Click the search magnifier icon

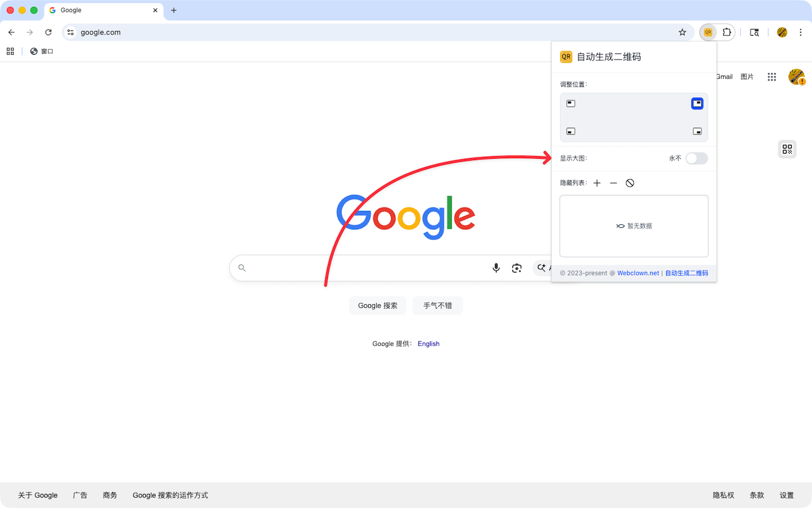click(242, 268)
